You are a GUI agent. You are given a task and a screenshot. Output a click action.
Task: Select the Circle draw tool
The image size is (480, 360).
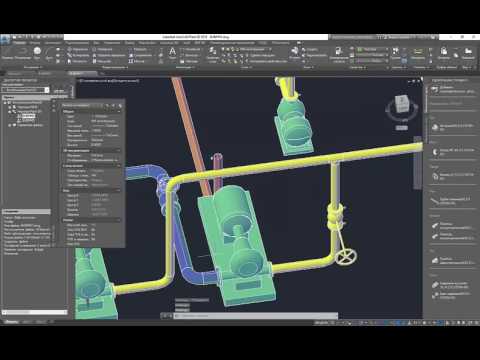(37, 53)
